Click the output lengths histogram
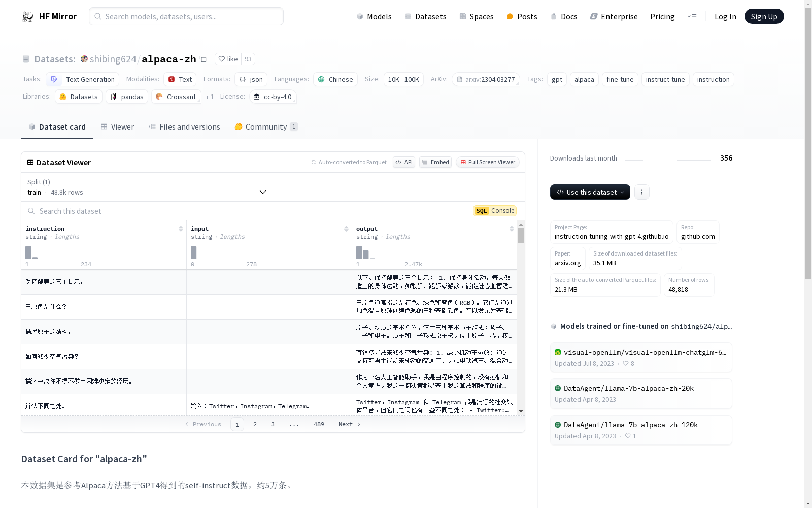This screenshot has width=812, height=508. 389,252
